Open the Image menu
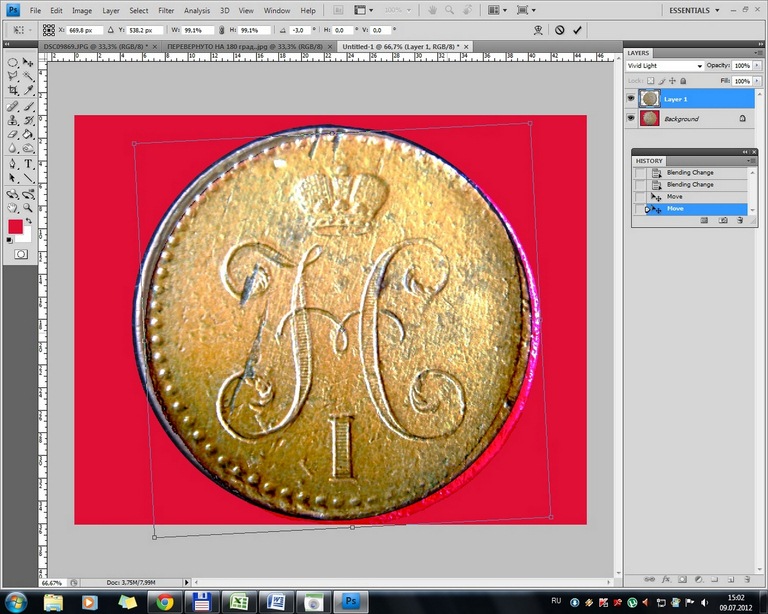The width and height of the screenshot is (768, 614). [82, 10]
